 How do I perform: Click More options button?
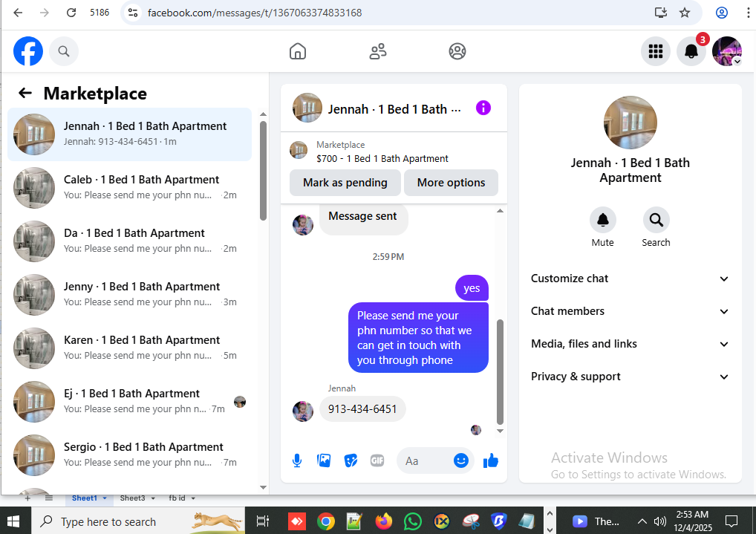451,183
